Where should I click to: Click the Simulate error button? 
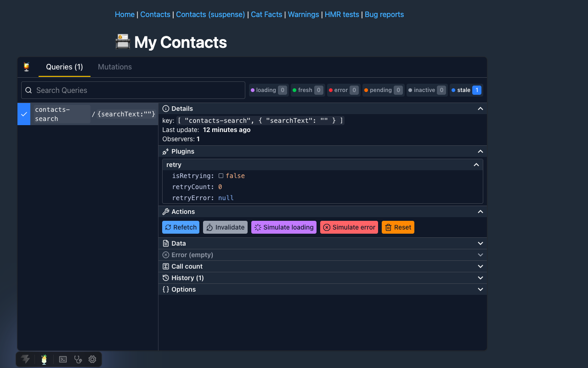pos(349,227)
